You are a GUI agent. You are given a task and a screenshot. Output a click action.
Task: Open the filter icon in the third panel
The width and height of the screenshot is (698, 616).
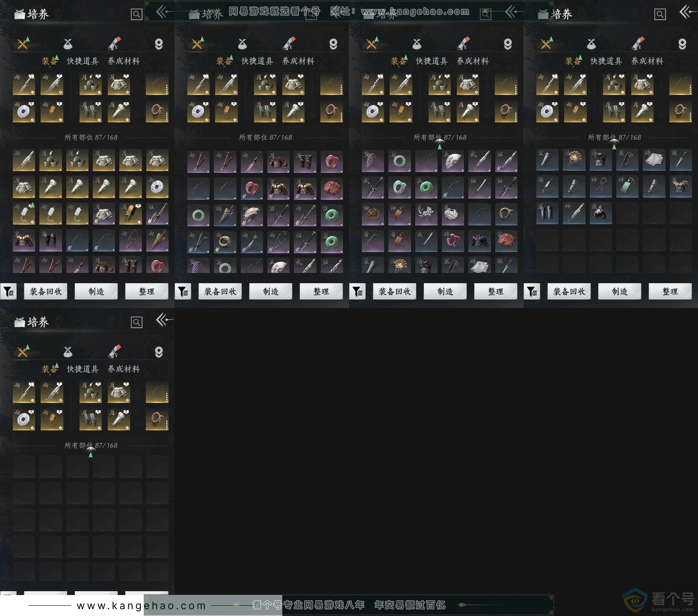[358, 291]
